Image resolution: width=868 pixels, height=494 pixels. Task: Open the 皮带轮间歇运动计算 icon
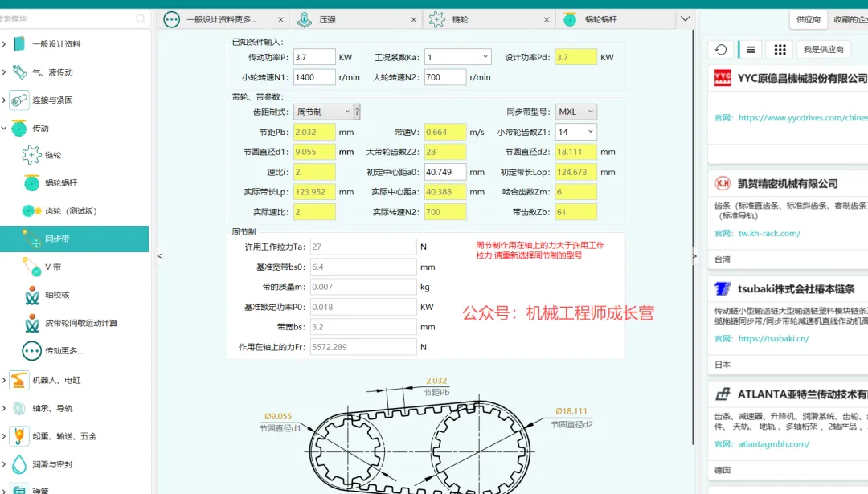[x=32, y=323]
